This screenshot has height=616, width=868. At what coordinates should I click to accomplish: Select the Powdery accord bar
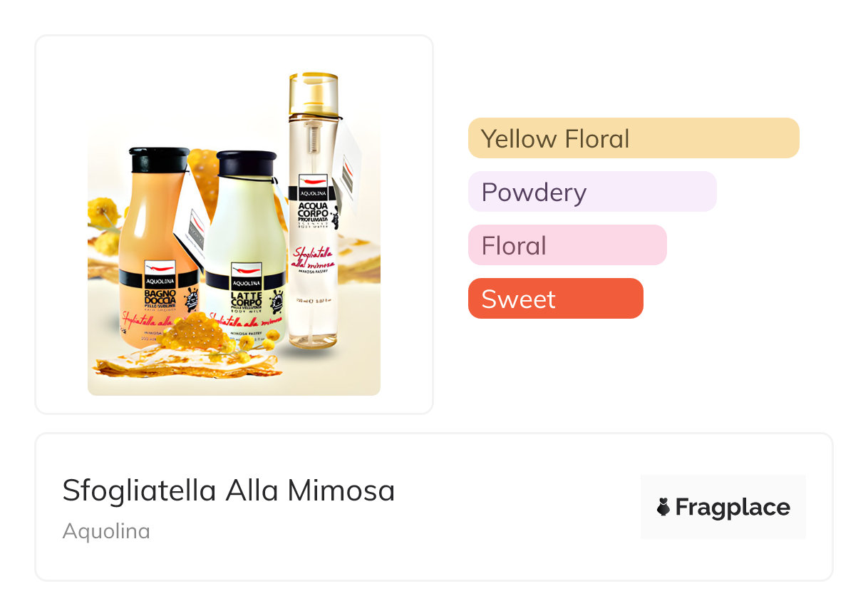tap(591, 192)
